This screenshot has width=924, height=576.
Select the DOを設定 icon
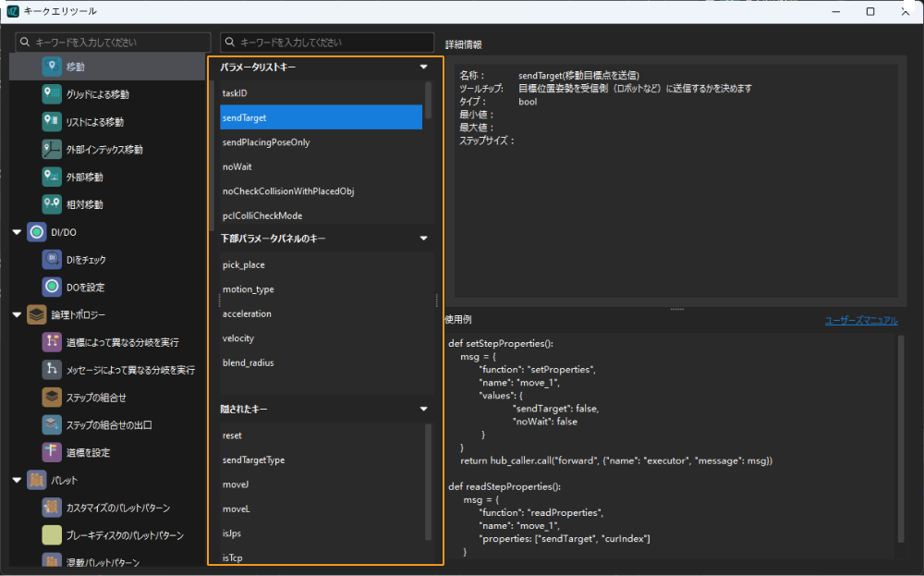point(52,288)
